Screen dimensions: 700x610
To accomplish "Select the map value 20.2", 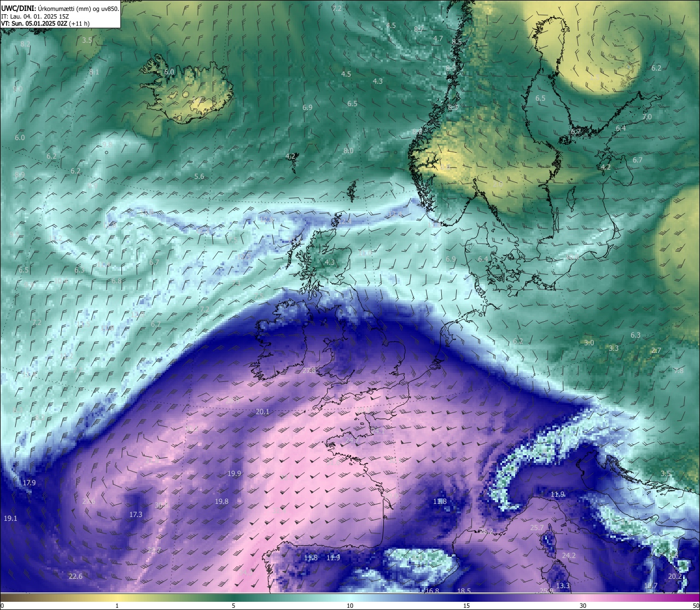I will click(675, 577).
